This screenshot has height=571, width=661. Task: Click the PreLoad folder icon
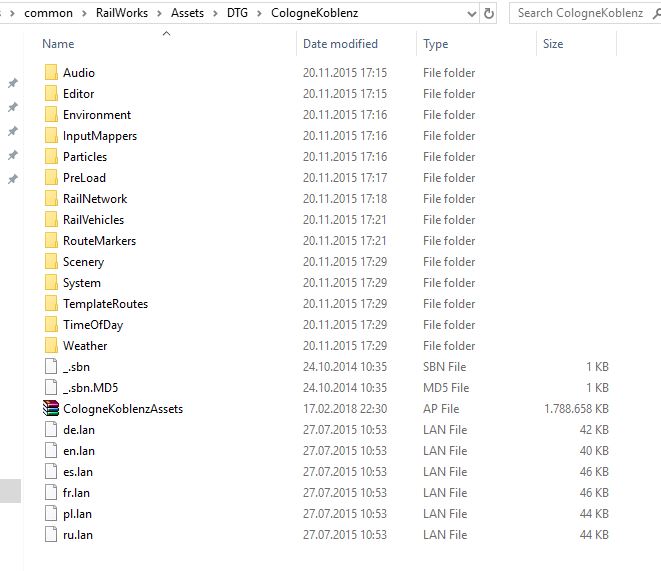[x=51, y=178]
